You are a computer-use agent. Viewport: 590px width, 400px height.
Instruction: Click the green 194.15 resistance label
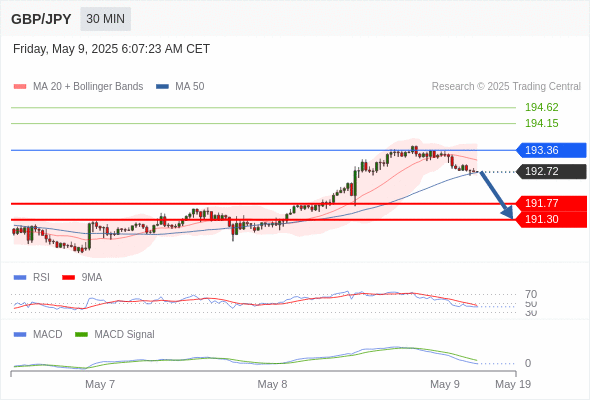coord(542,123)
